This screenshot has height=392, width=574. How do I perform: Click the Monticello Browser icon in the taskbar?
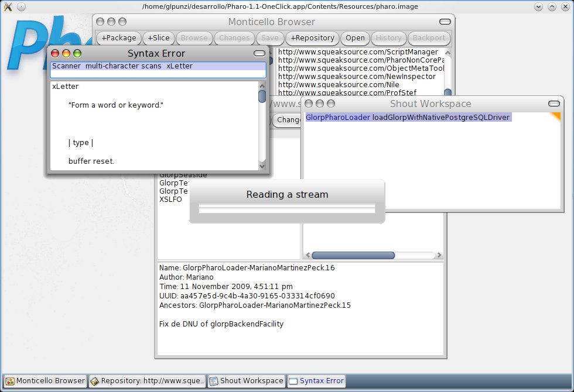(10, 381)
